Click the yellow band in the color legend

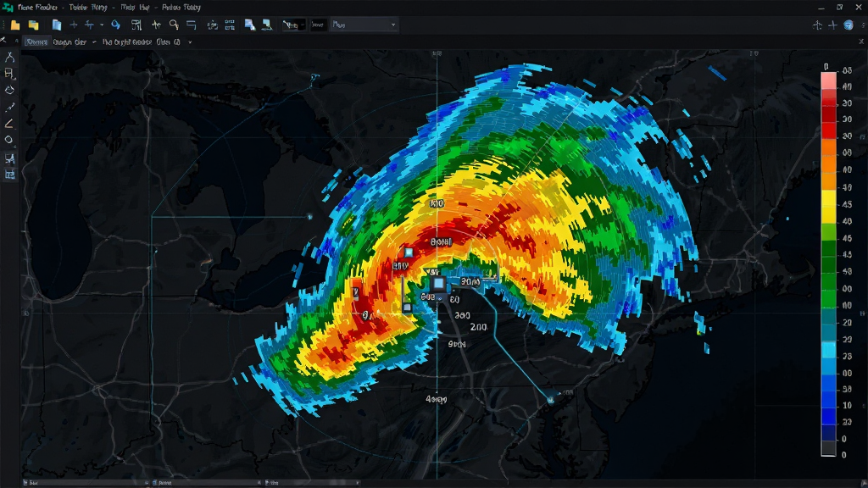point(828,207)
